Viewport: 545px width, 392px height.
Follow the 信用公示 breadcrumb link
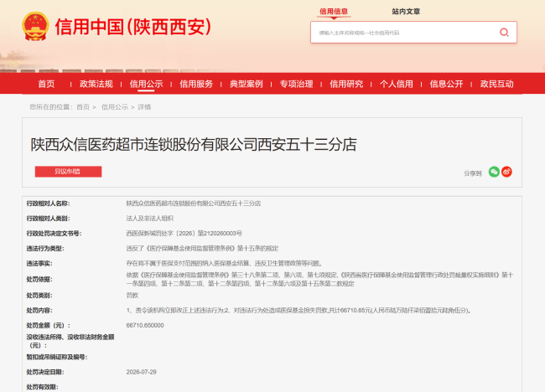pyautogui.click(x=115, y=107)
